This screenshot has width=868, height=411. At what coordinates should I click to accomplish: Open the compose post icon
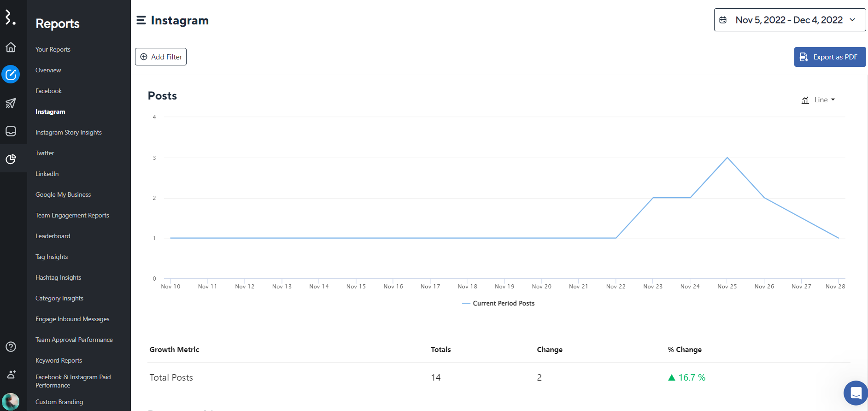tap(11, 74)
